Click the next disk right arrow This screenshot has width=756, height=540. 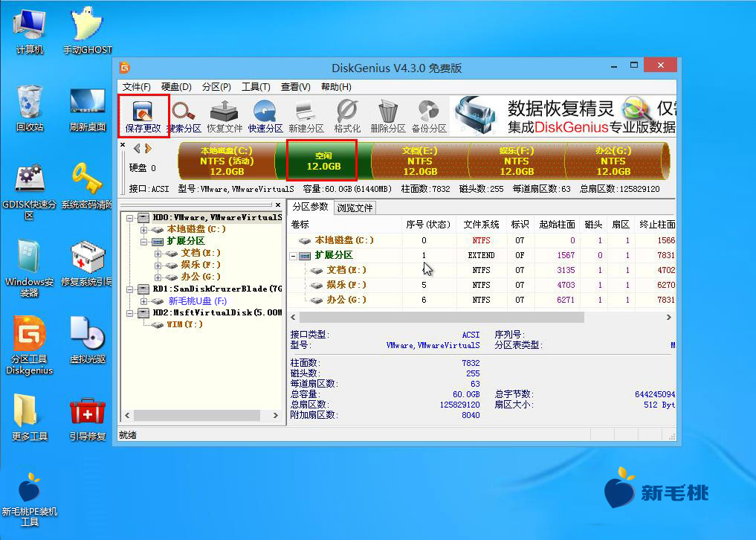coord(148,148)
